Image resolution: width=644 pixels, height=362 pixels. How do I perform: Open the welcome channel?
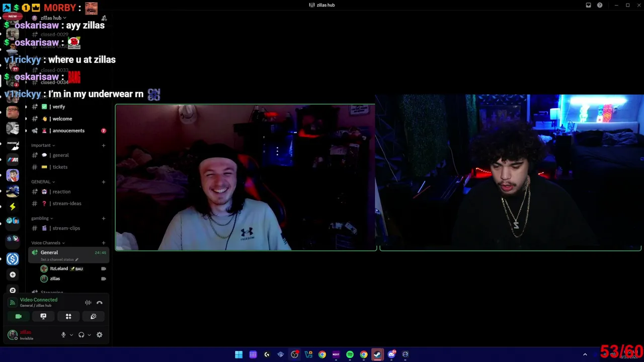tap(68, 119)
